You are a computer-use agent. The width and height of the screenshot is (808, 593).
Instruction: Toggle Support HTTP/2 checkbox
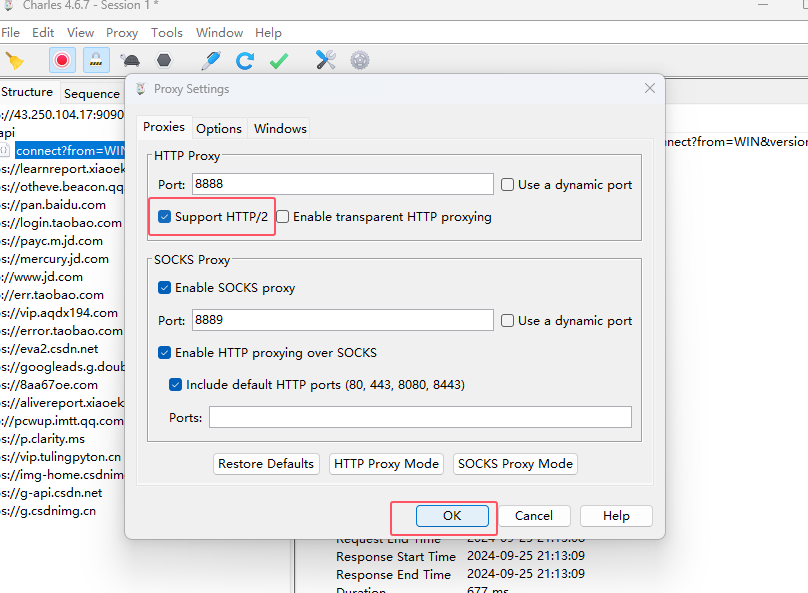[x=164, y=216]
